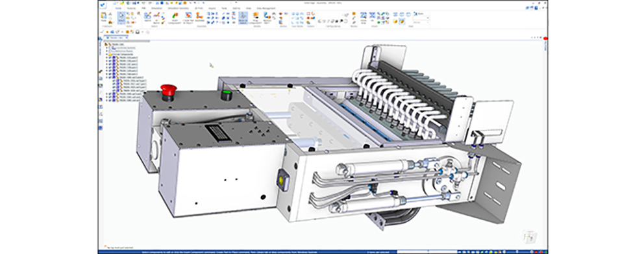Screen dimensions: 644x254
Task: Open the style dropdown in the ribbon
Action: click(421, 18)
